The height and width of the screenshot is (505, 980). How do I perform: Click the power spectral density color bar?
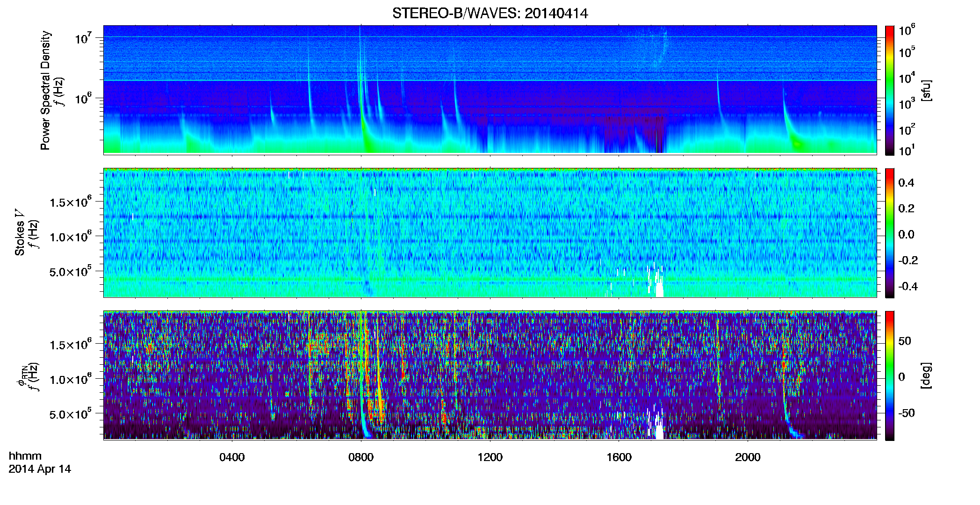[x=890, y=90]
